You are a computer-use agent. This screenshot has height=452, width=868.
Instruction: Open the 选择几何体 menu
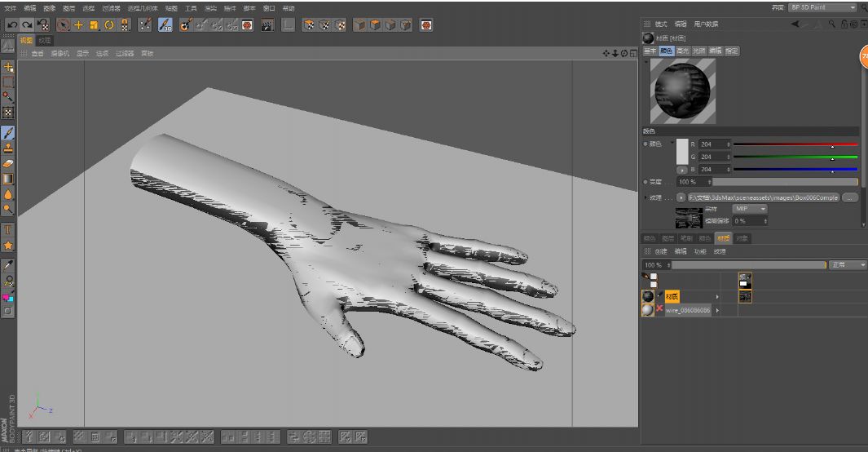pyautogui.click(x=143, y=8)
